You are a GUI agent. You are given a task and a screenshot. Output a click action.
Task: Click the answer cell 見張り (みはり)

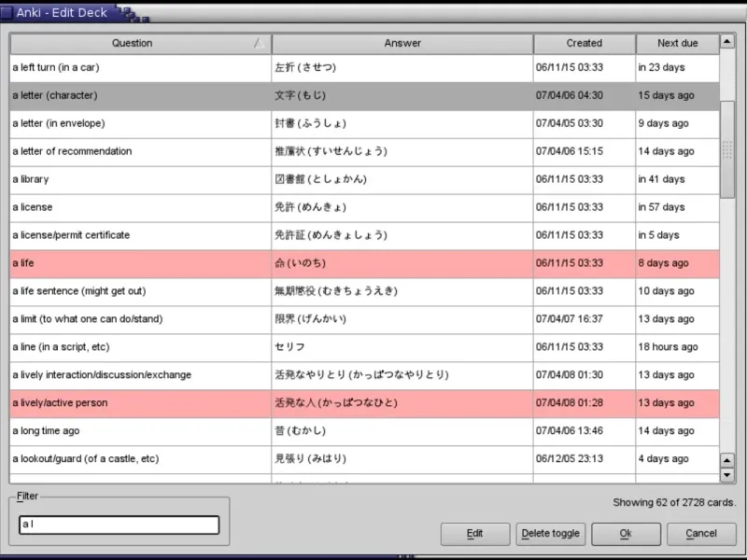(402, 459)
